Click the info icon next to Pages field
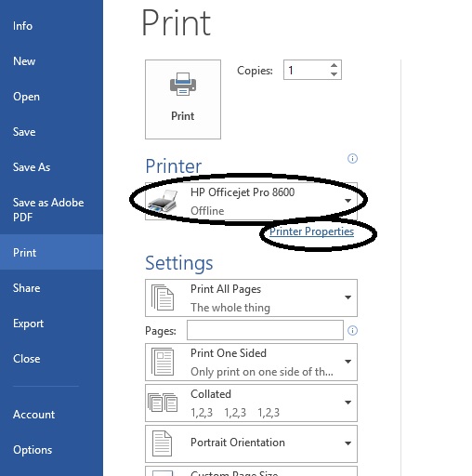The image size is (472, 476). [352, 330]
